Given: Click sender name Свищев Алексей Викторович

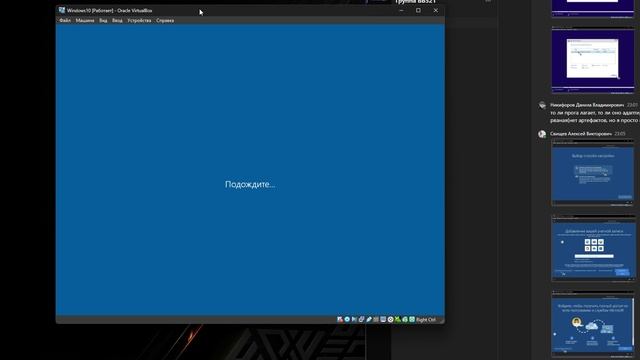Looking at the screenshot, I should pos(581,133).
